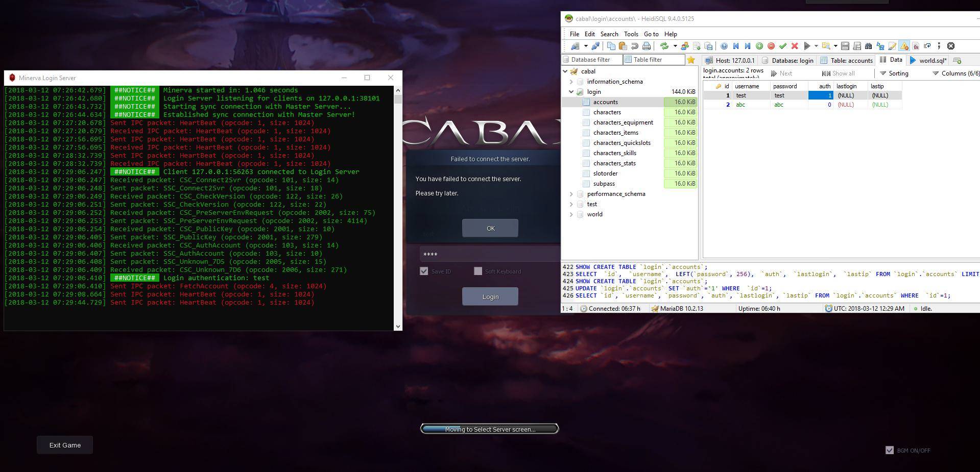980x472 pixels.
Task: Click the Table filter input field
Action: pyautogui.click(x=654, y=60)
